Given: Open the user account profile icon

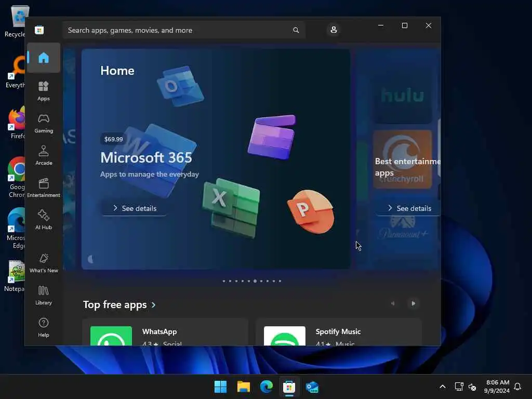Looking at the screenshot, I should pyautogui.click(x=334, y=30).
